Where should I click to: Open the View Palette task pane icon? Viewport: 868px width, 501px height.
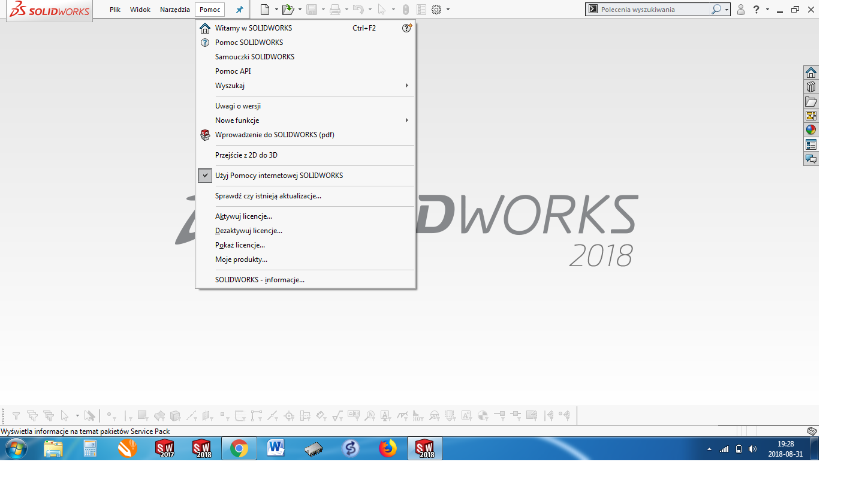[811, 116]
